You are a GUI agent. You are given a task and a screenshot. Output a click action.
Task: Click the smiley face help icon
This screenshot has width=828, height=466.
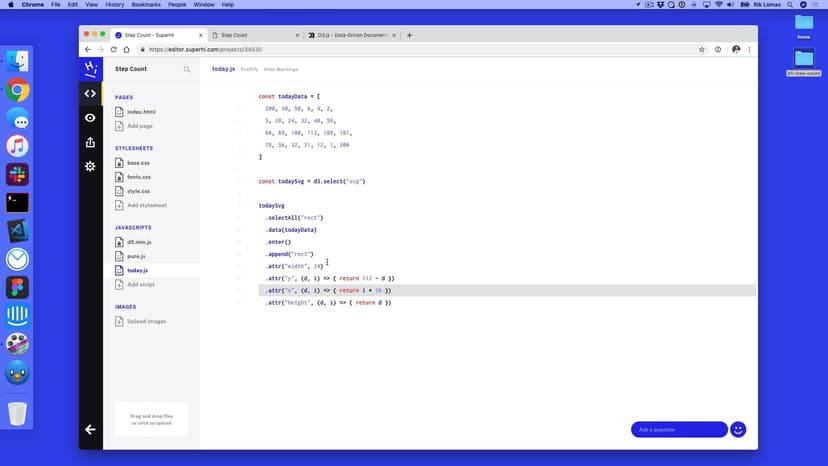coord(738,429)
